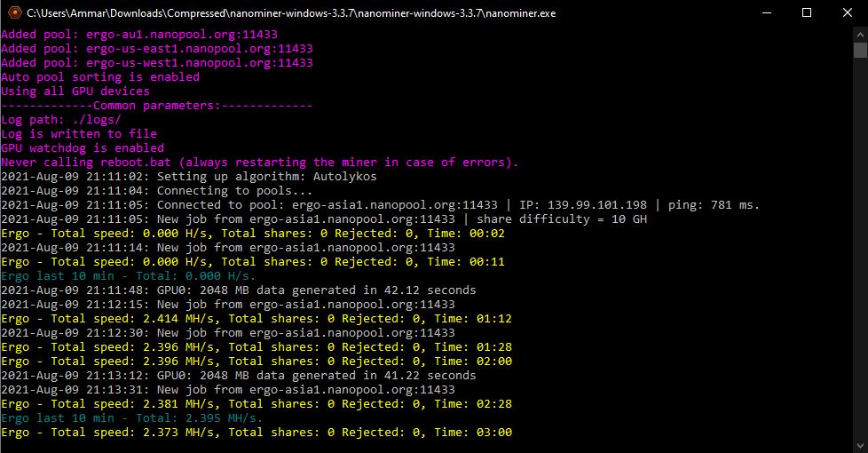Click 'Setting up algorithm: Autolykos' line

coord(189,177)
